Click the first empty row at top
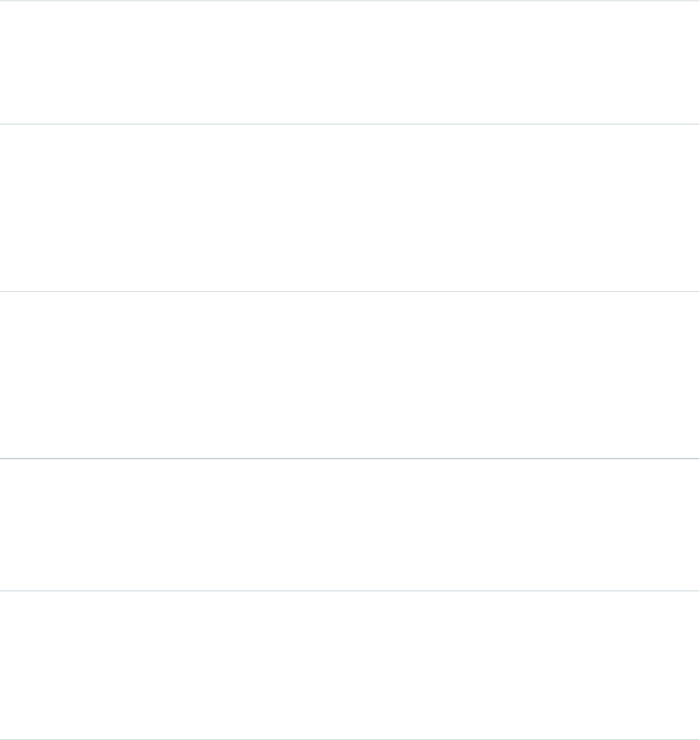This screenshot has height=740, width=700. 350,63
